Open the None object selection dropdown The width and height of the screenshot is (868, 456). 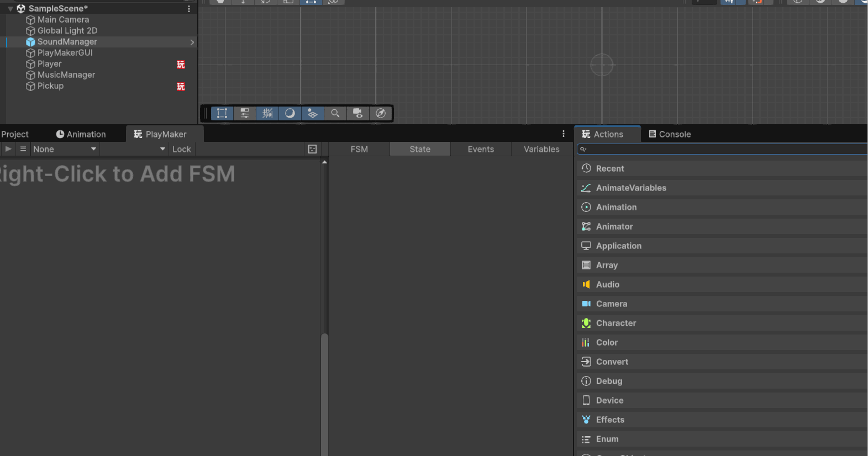[64, 149]
